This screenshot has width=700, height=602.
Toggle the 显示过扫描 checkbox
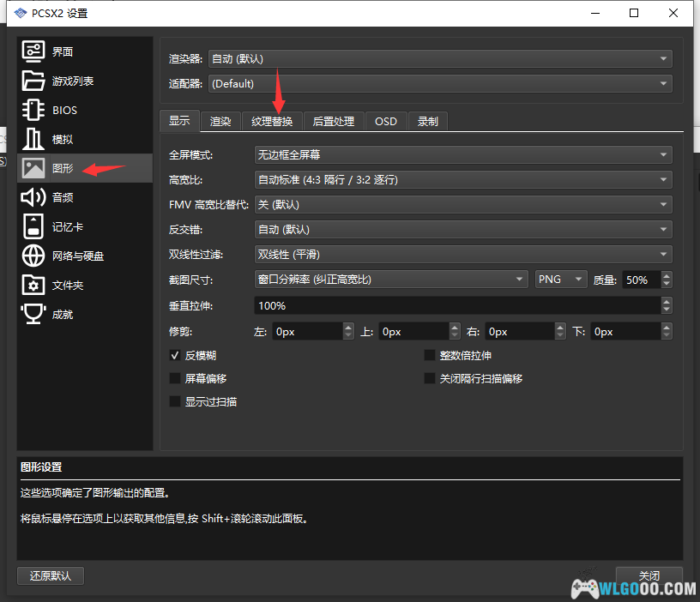(176, 401)
